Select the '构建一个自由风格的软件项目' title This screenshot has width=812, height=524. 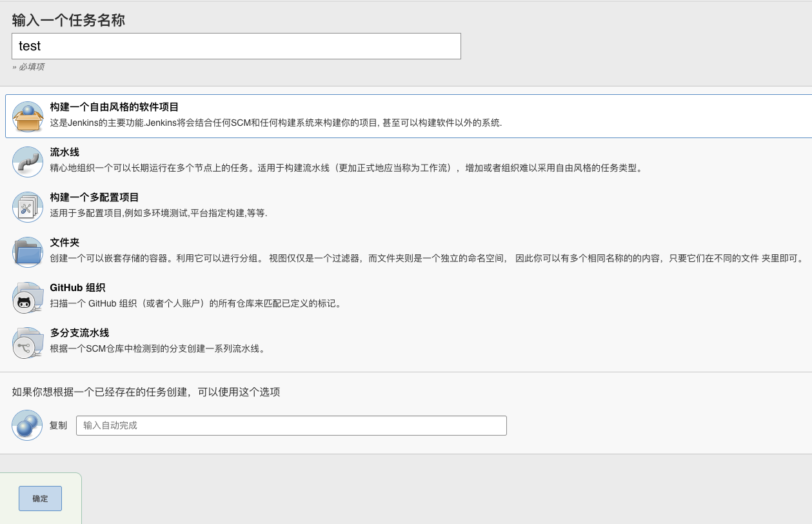[114, 107]
